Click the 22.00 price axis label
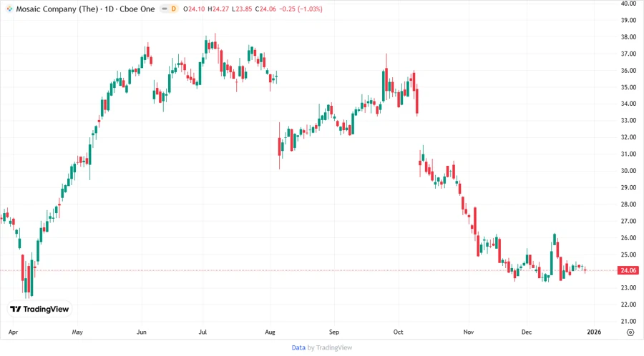This screenshot has width=644, height=356. [628, 305]
